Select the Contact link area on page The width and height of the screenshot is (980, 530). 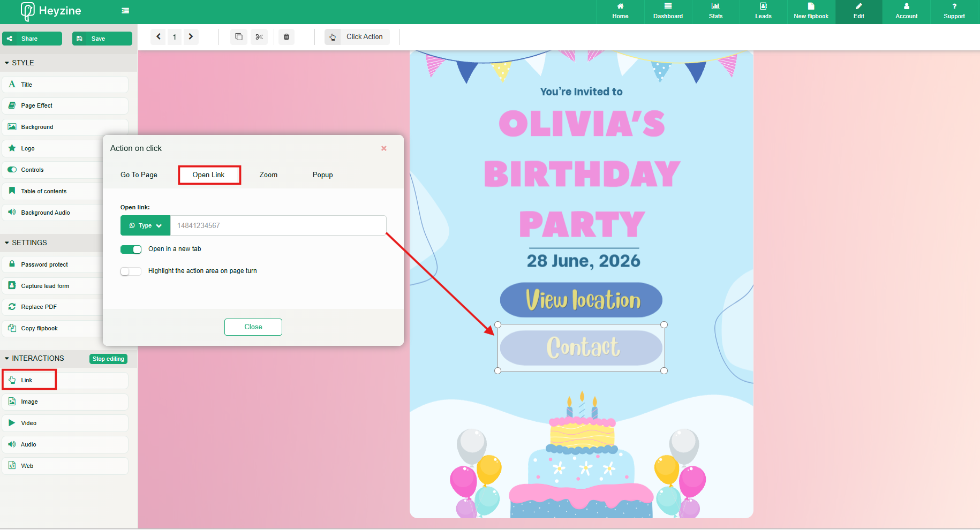click(x=581, y=348)
